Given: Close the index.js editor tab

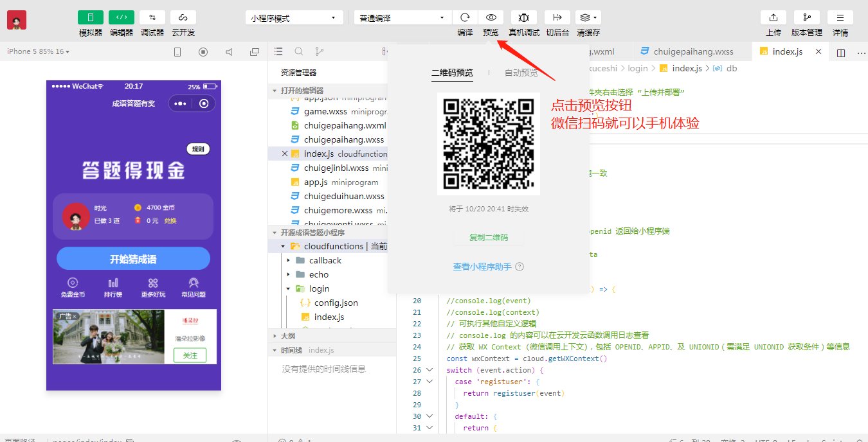Looking at the screenshot, I should (818, 51).
